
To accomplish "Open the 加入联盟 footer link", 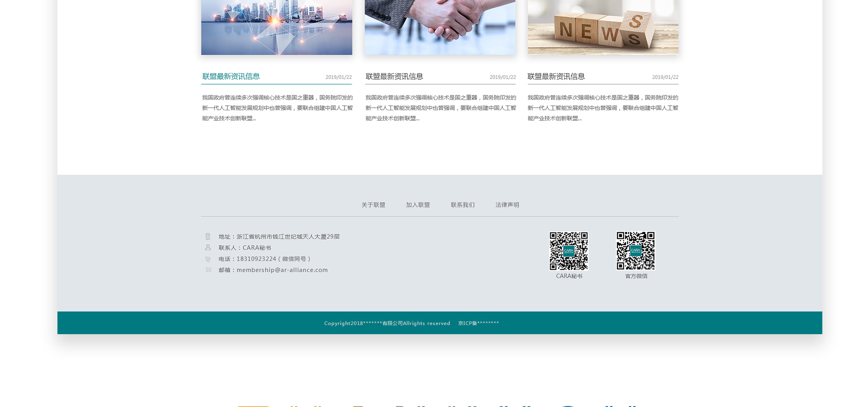I will [418, 205].
